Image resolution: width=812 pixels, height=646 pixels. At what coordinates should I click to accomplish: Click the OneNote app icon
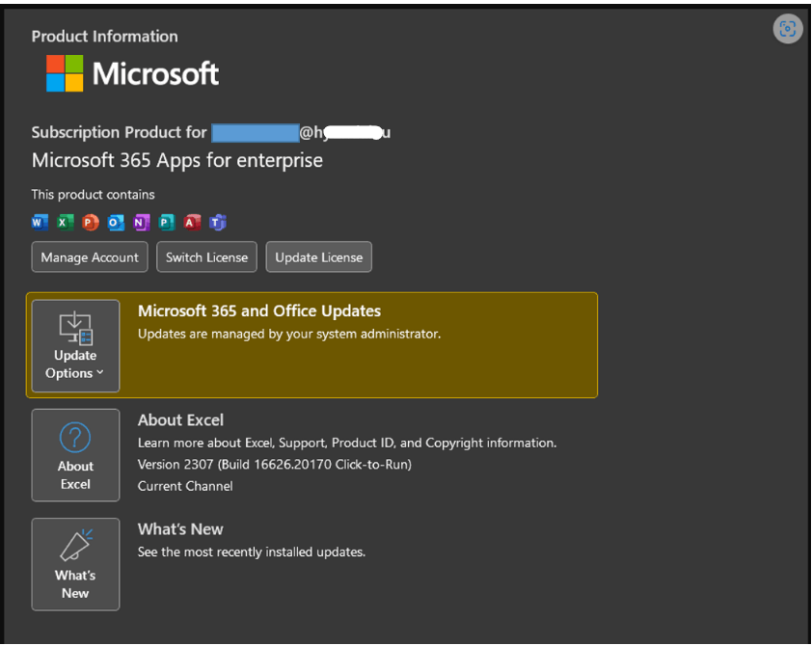(142, 223)
